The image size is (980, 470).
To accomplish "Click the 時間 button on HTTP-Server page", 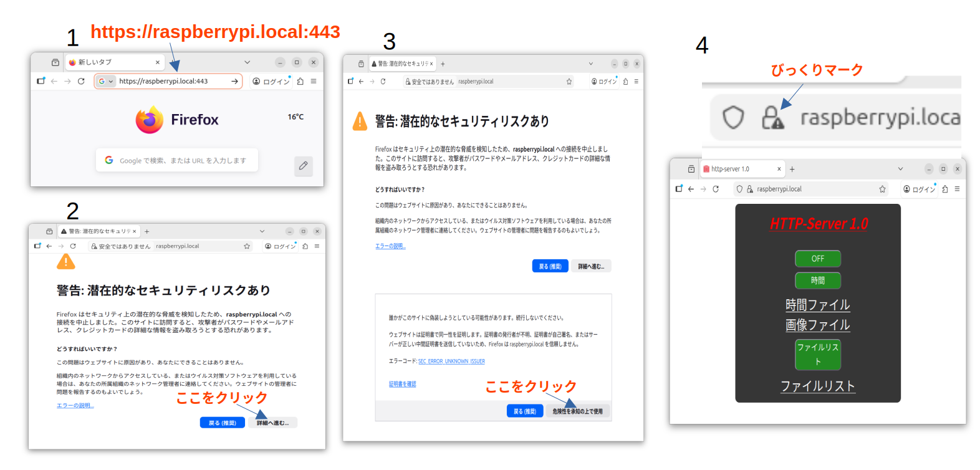I will [818, 281].
